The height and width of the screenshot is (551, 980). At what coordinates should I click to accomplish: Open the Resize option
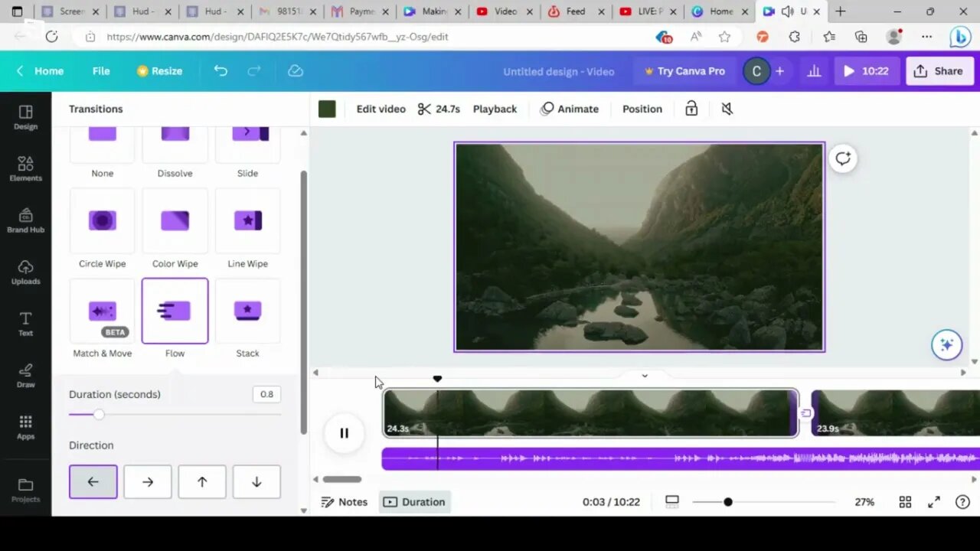tap(159, 70)
